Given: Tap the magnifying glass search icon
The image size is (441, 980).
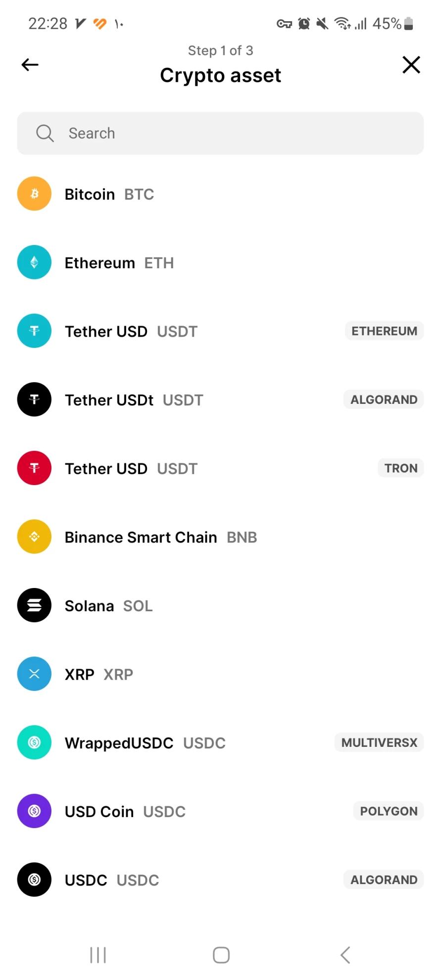Looking at the screenshot, I should (45, 133).
